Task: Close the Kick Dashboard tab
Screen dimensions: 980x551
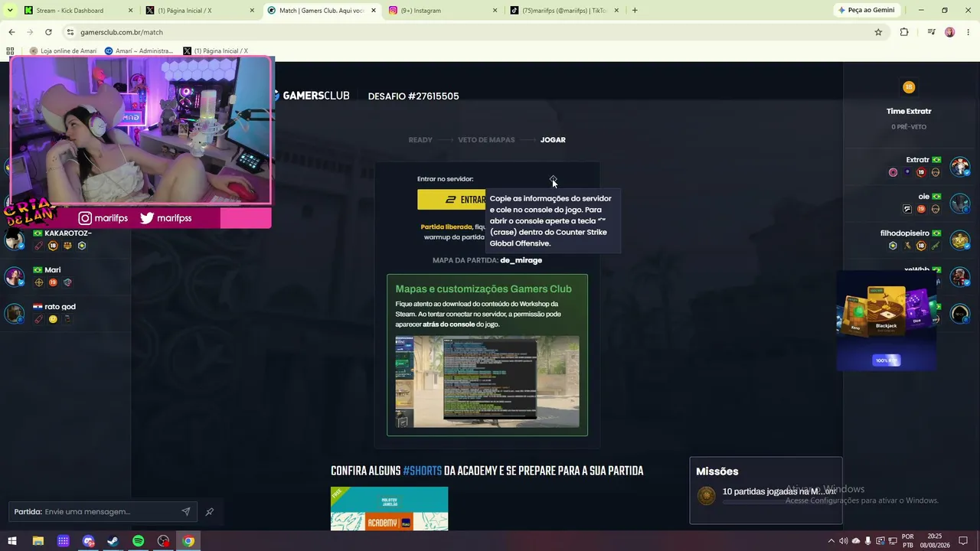Action: click(x=131, y=11)
